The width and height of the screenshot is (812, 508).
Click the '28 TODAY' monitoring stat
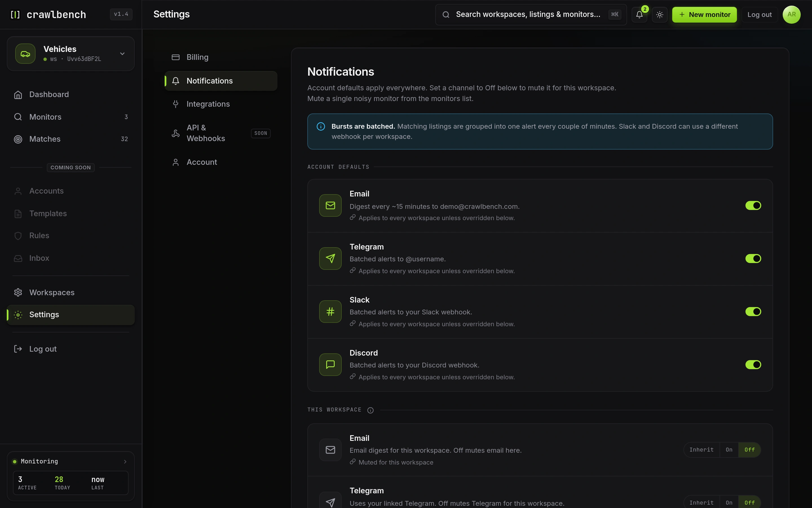click(x=62, y=483)
